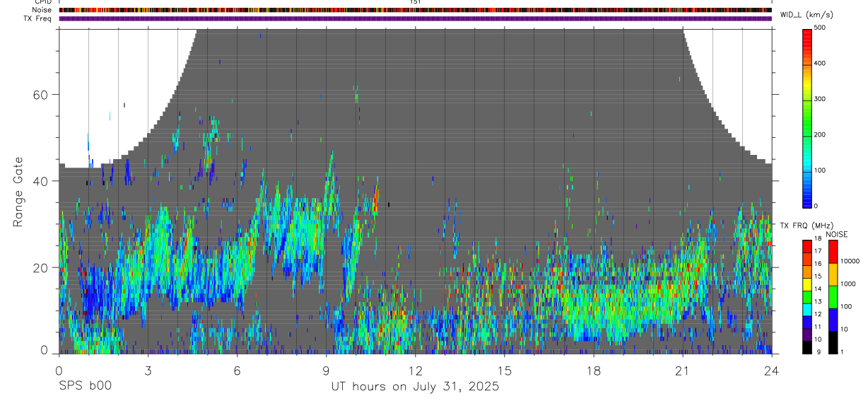Click the TX FRQ (MHz) color bar
This screenshot has height=401, width=868.
(807, 297)
